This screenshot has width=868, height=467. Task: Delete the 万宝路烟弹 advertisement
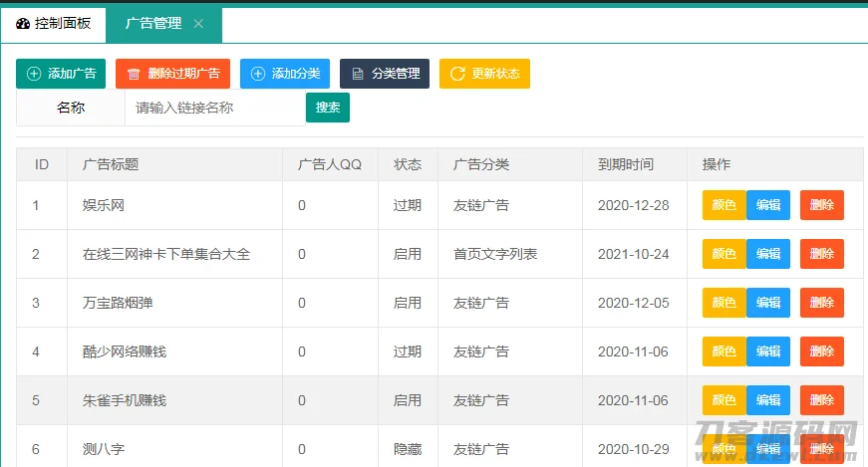(822, 303)
